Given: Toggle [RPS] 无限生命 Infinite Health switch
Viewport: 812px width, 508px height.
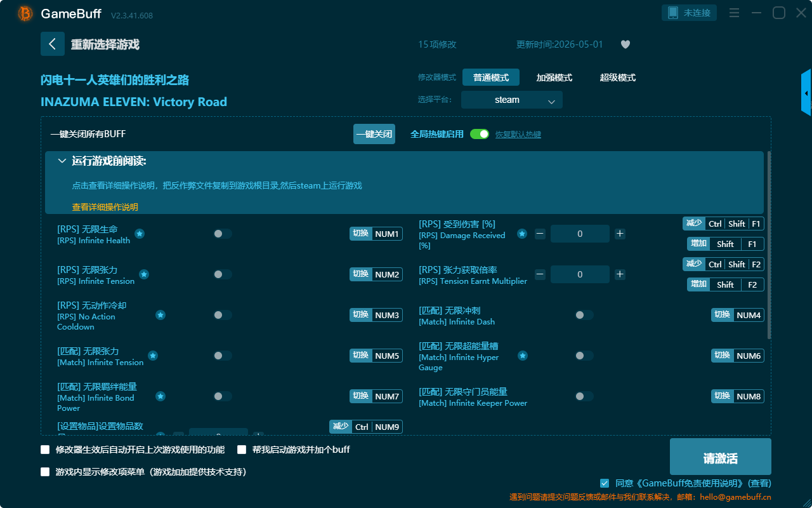Looking at the screenshot, I should [x=222, y=234].
